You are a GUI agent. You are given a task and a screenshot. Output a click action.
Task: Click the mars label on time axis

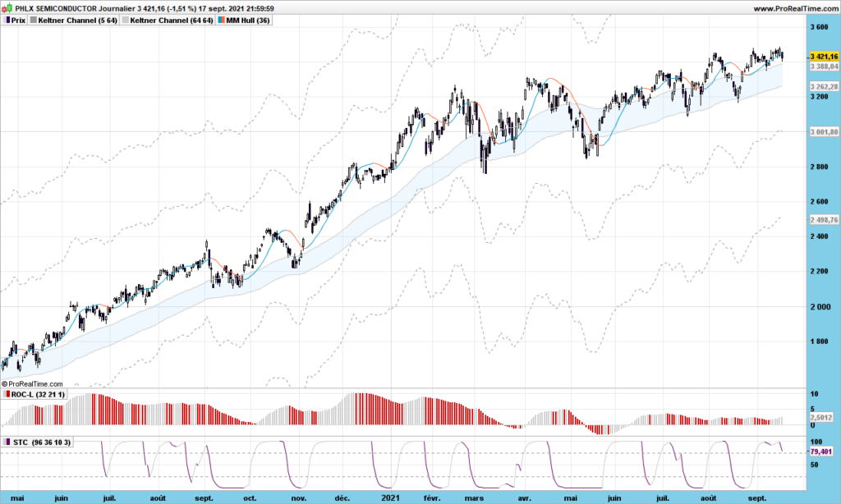474,498
